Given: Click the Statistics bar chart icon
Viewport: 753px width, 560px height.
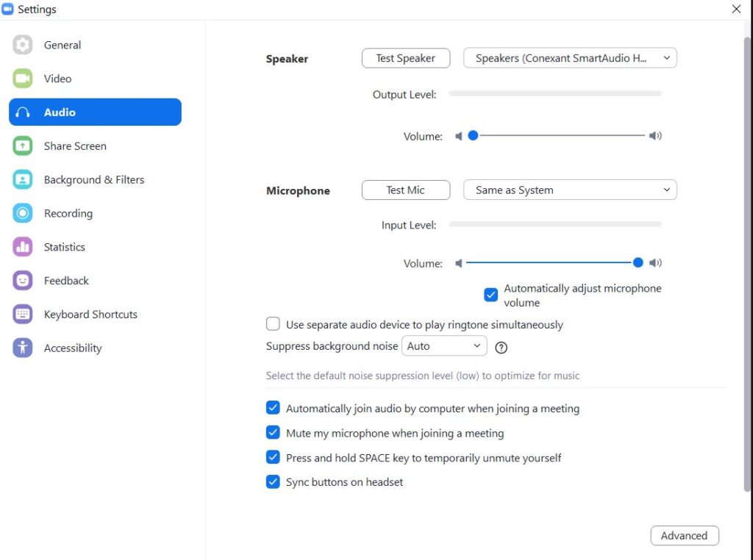Looking at the screenshot, I should click(23, 247).
